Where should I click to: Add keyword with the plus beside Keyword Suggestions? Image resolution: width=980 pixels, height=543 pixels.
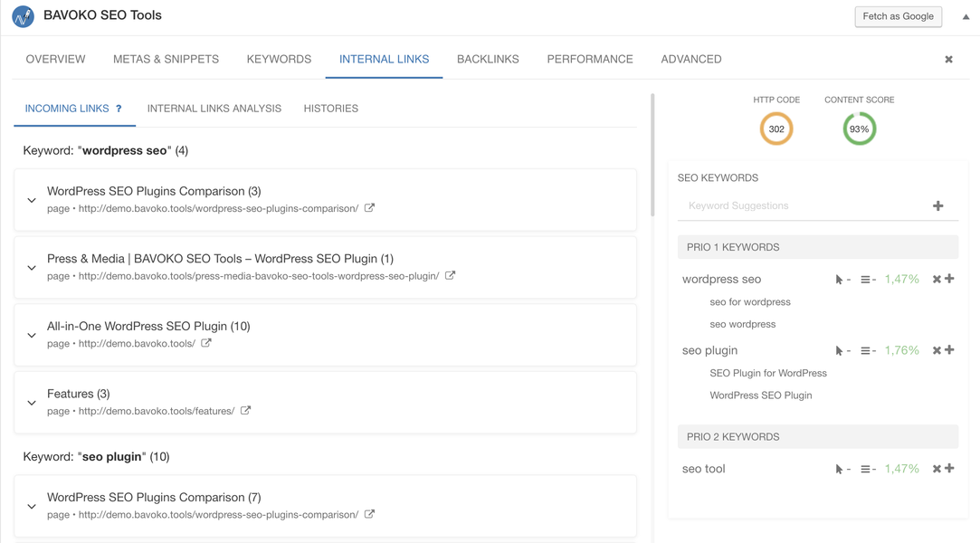coord(938,205)
